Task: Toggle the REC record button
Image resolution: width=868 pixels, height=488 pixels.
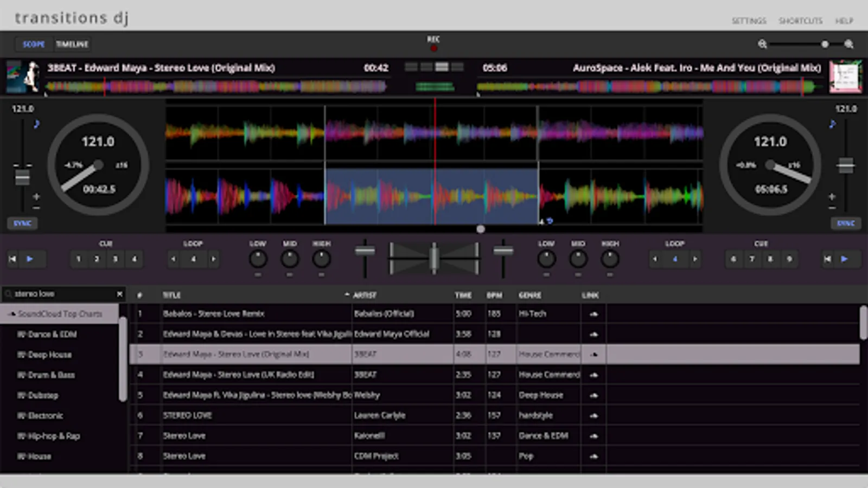Action: point(433,48)
